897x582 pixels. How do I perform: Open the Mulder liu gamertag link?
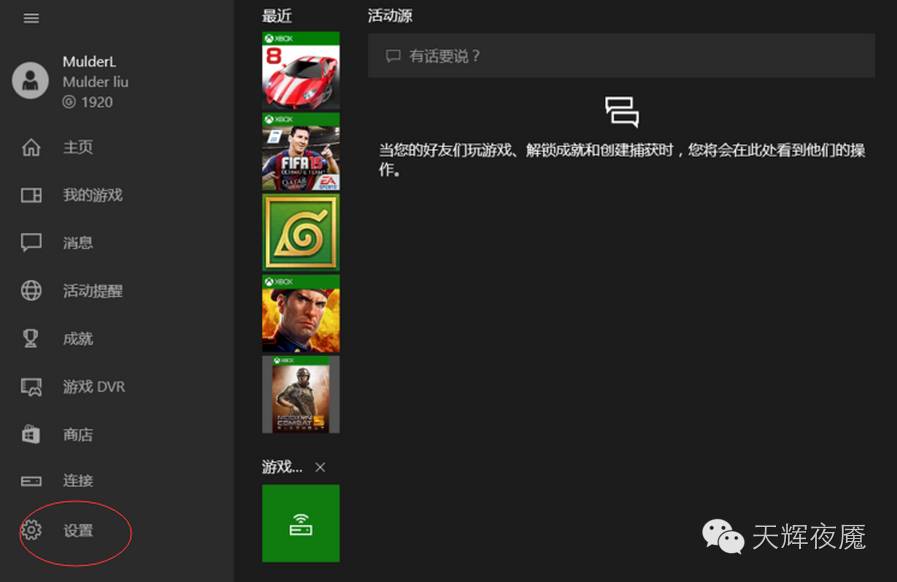click(95, 82)
